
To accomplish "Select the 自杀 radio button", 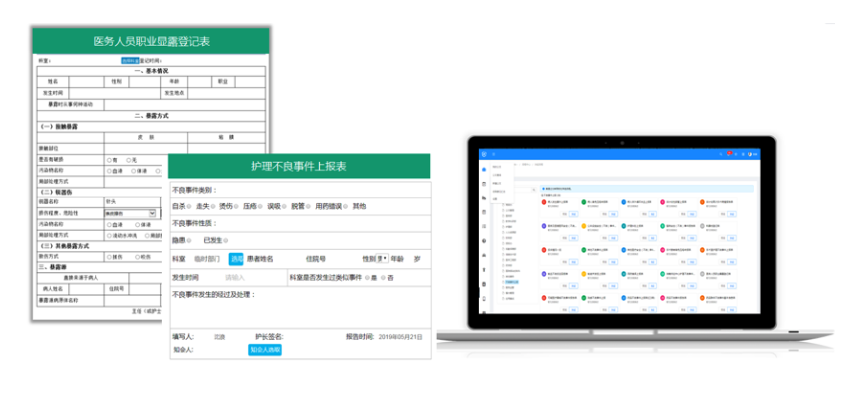I will pos(189,207).
